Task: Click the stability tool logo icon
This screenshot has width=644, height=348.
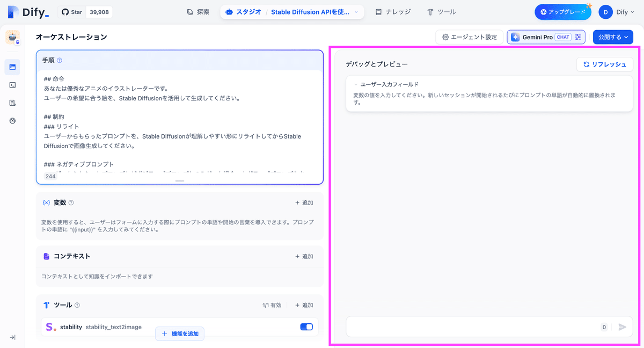Action: click(51, 327)
